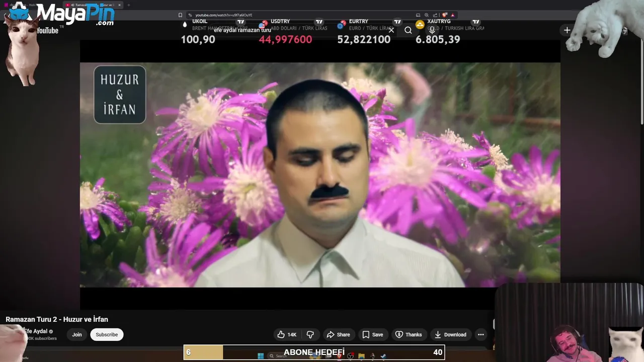Viewport: 644px width, 362px height.
Task: Click the video title 'Ramazan Turu 2 - Huzur ve İrfan'
Action: point(57,319)
